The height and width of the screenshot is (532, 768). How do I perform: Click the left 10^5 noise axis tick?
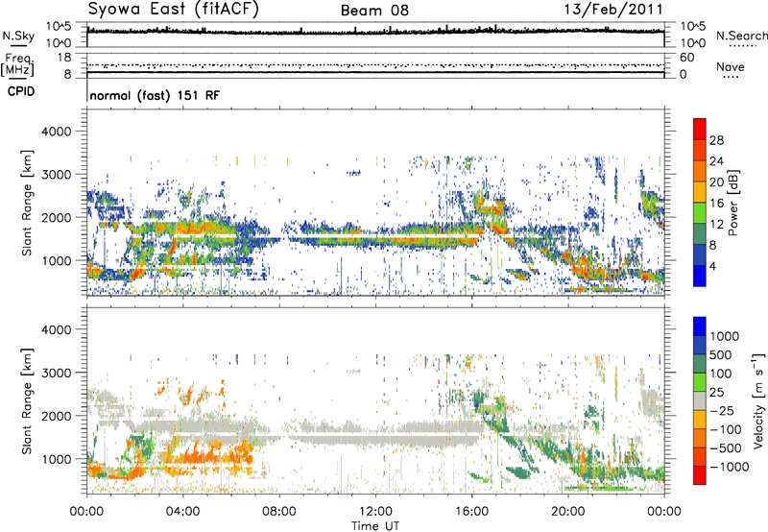59,27
